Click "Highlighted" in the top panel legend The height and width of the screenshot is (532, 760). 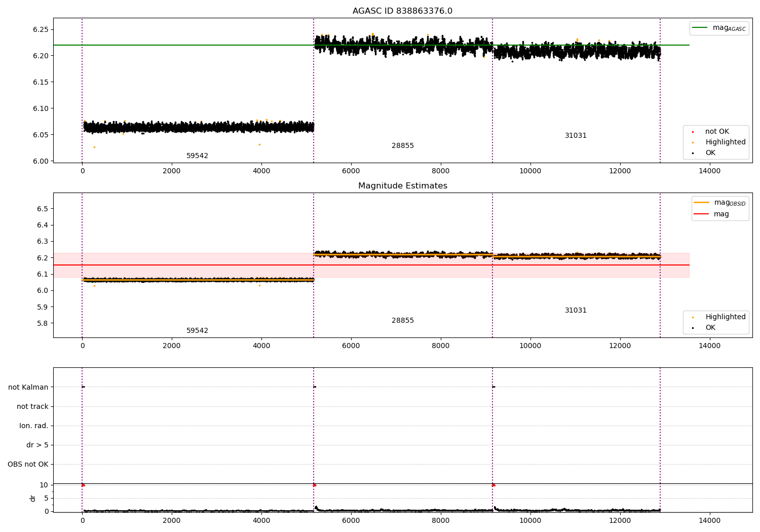tap(719, 142)
